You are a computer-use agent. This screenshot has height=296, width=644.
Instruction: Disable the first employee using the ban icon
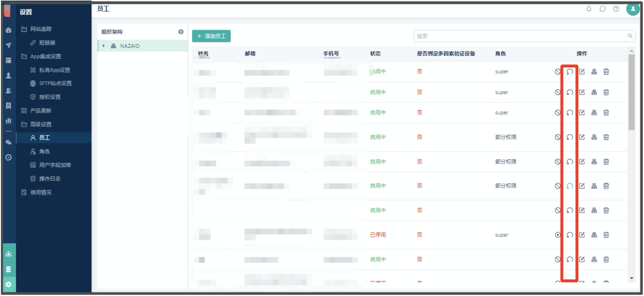(557, 72)
